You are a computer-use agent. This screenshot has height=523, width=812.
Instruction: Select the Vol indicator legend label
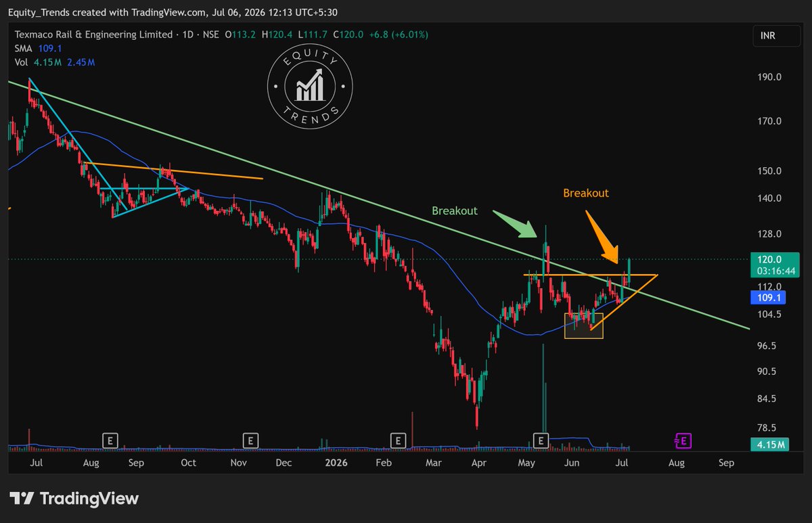click(x=22, y=62)
